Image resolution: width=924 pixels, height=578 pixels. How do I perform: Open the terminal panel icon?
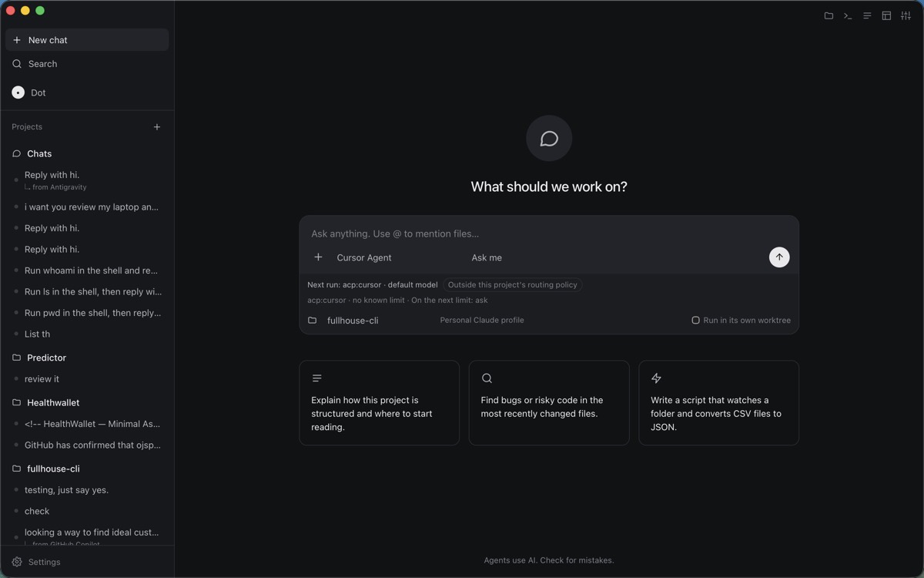[x=848, y=15]
